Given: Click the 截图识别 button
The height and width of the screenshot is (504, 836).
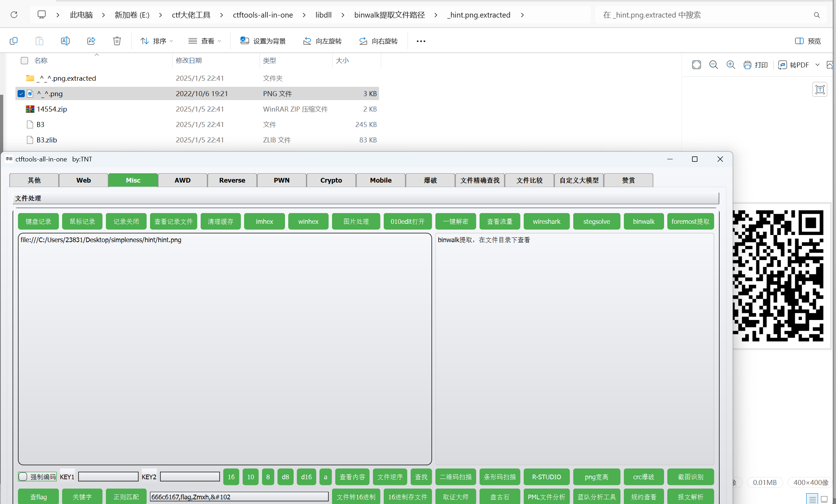Looking at the screenshot, I should click(691, 477).
